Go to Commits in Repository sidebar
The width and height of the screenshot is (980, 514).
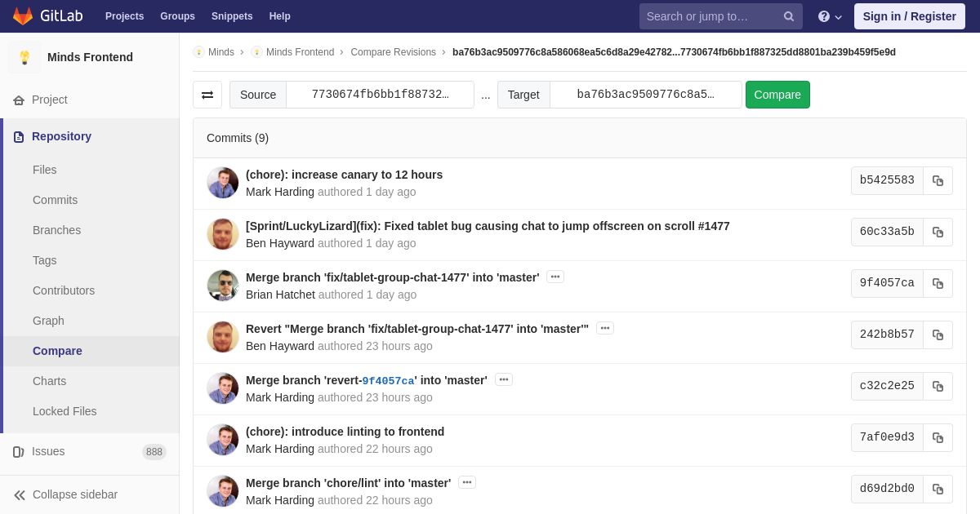[x=55, y=200]
